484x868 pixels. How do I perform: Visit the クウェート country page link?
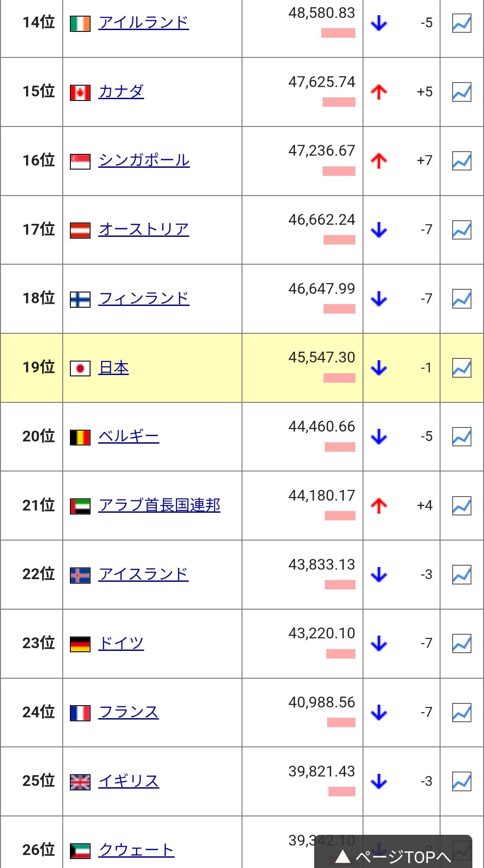pyautogui.click(x=137, y=850)
